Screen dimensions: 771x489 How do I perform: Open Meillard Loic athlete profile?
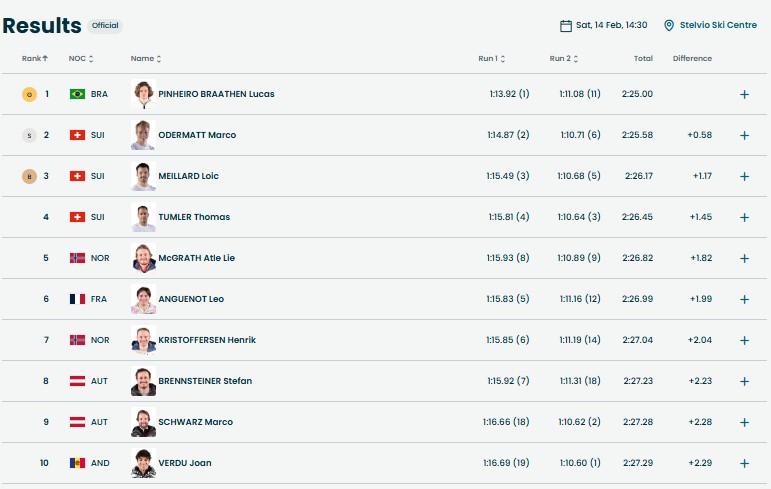pyautogui.click(x=188, y=176)
